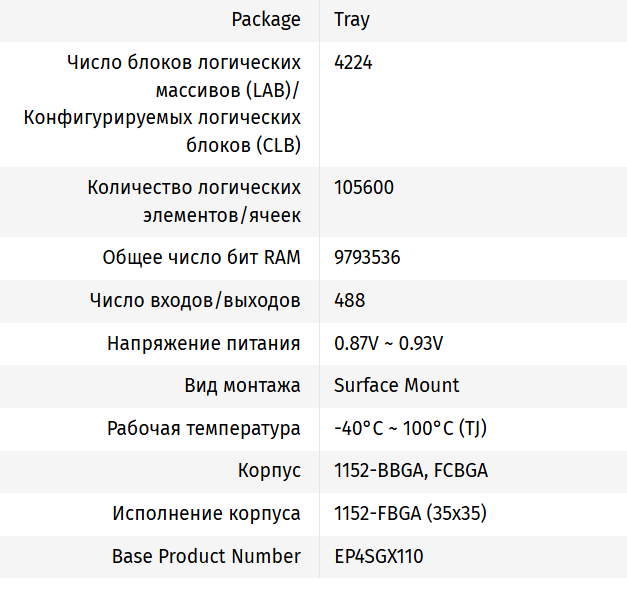Select the EP4SGX110 product number

coord(378,557)
